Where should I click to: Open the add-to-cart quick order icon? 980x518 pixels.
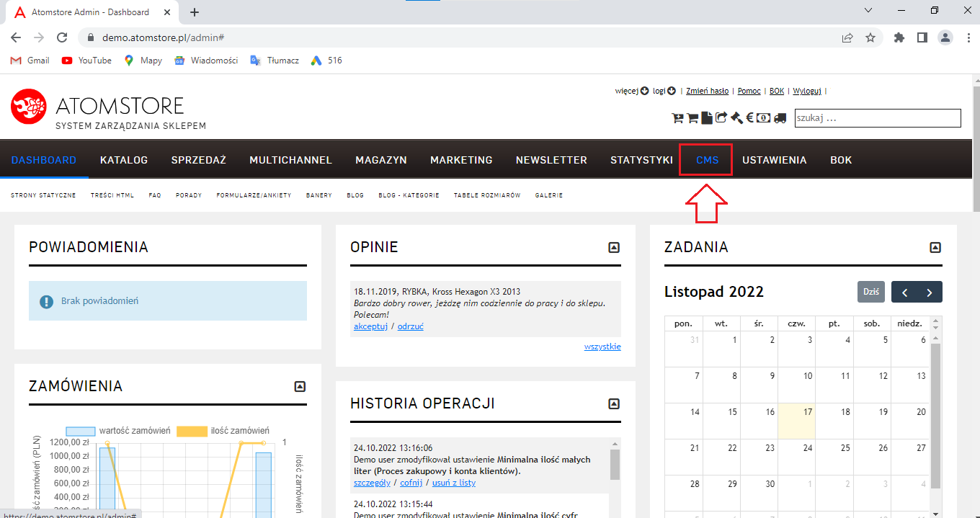[x=677, y=118]
